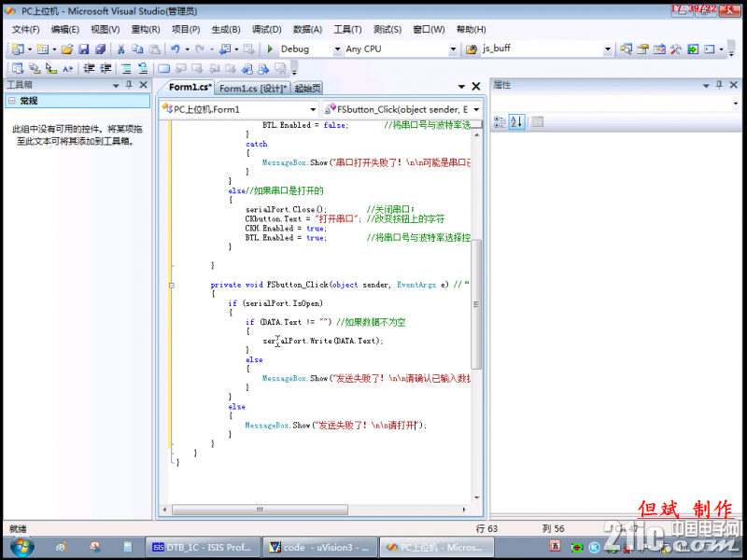Click the PC上位机 Visual Studio taskbar button
The height and width of the screenshot is (560, 747).
pyautogui.click(x=437, y=548)
